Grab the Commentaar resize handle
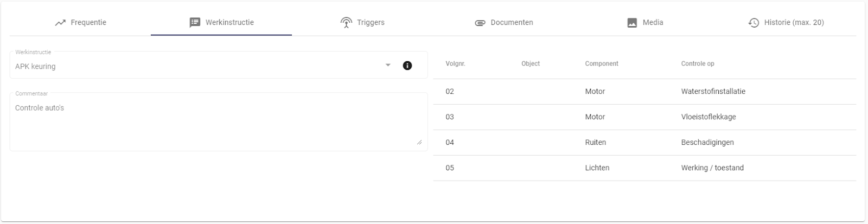The width and height of the screenshot is (868, 224). point(419,142)
